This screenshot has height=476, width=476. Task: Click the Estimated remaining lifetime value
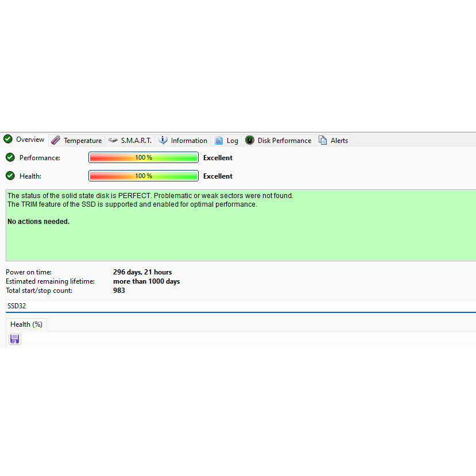coord(146,281)
